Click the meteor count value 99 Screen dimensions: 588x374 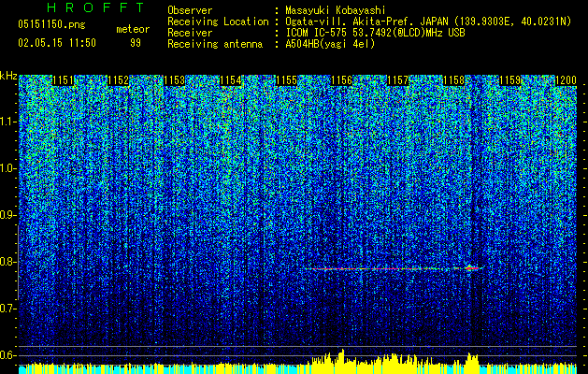[x=136, y=43]
